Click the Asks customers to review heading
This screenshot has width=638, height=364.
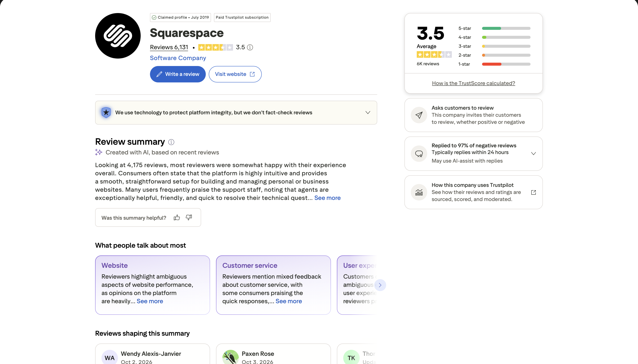pyautogui.click(x=462, y=108)
